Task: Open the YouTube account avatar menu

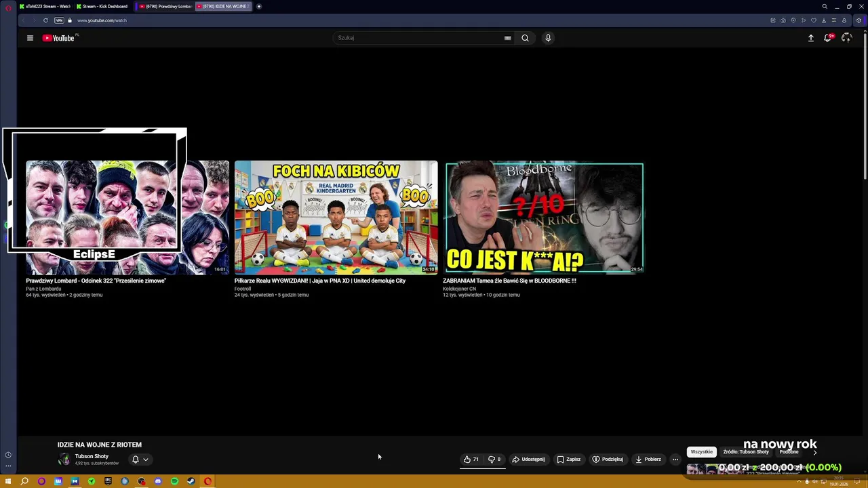Action: (846, 38)
